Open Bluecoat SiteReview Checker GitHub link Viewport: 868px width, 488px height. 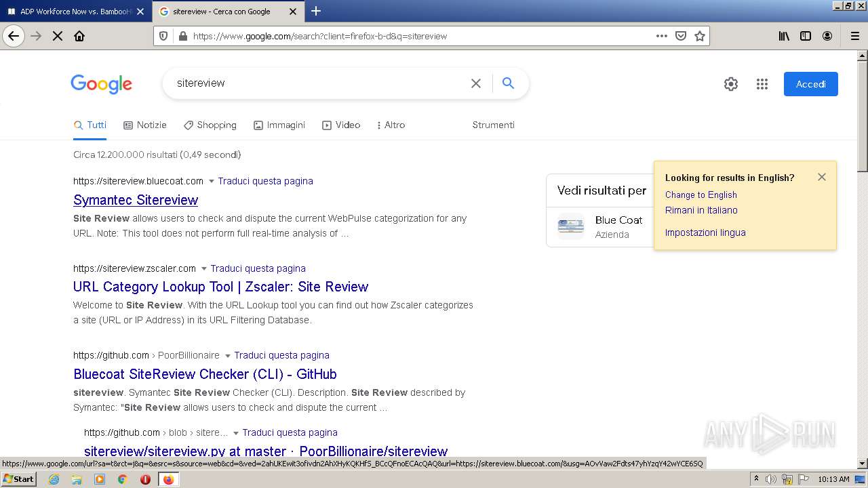(205, 374)
